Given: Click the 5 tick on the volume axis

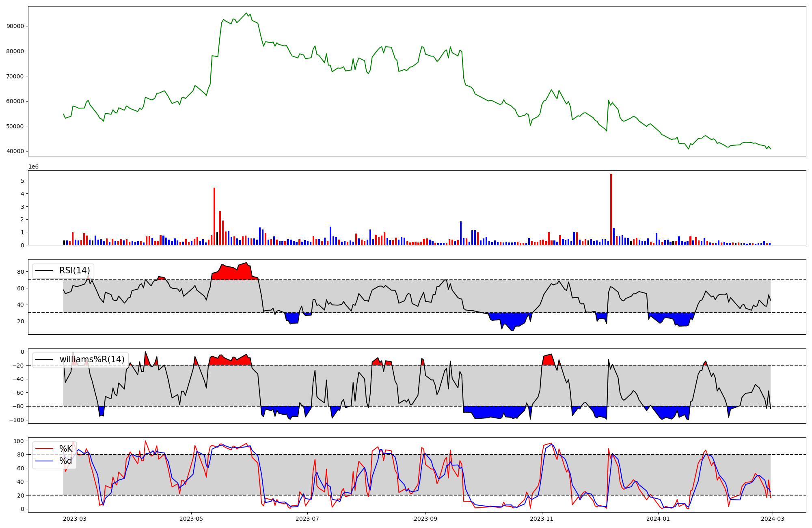Looking at the screenshot, I should pos(23,181).
